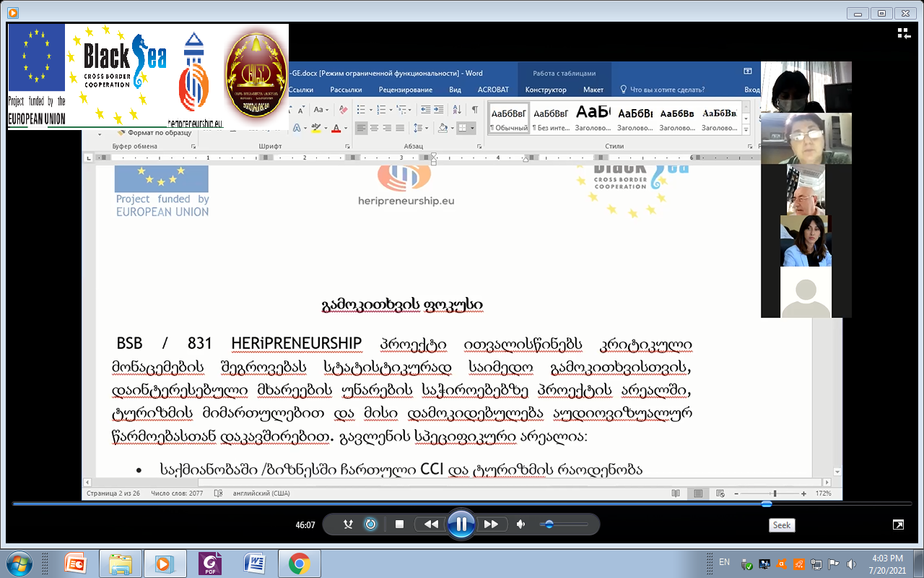Click the Stop playback button

(399, 525)
